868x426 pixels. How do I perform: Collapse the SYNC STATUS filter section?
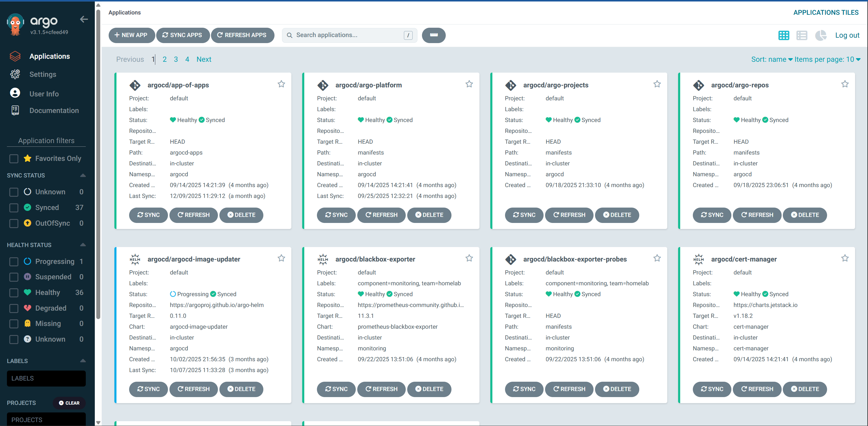pyautogui.click(x=83, y=175)
